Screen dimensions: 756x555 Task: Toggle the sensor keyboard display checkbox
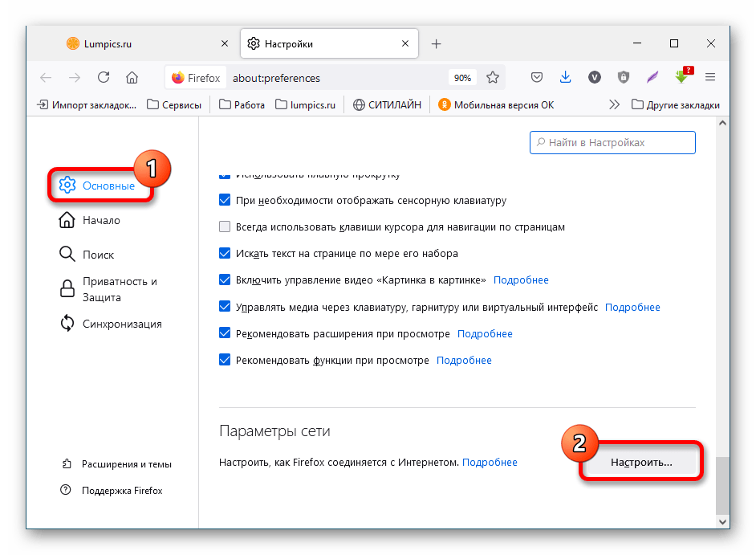(x=225, y=200)
